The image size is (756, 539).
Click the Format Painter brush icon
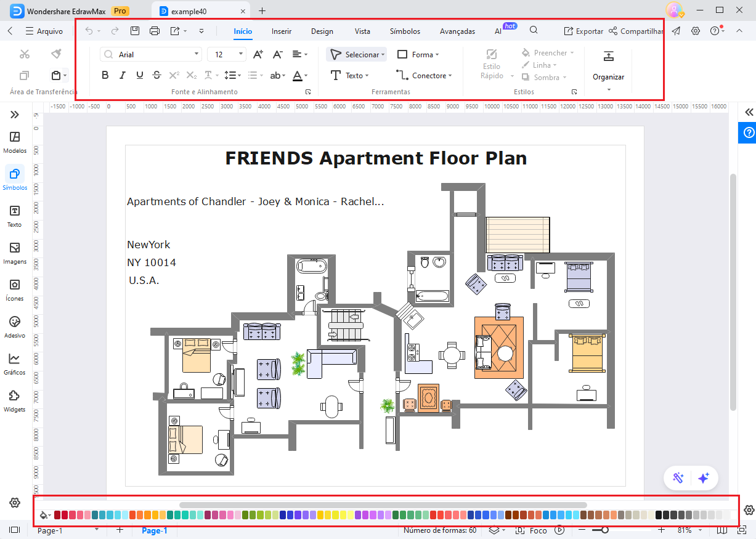click(57, 54)
